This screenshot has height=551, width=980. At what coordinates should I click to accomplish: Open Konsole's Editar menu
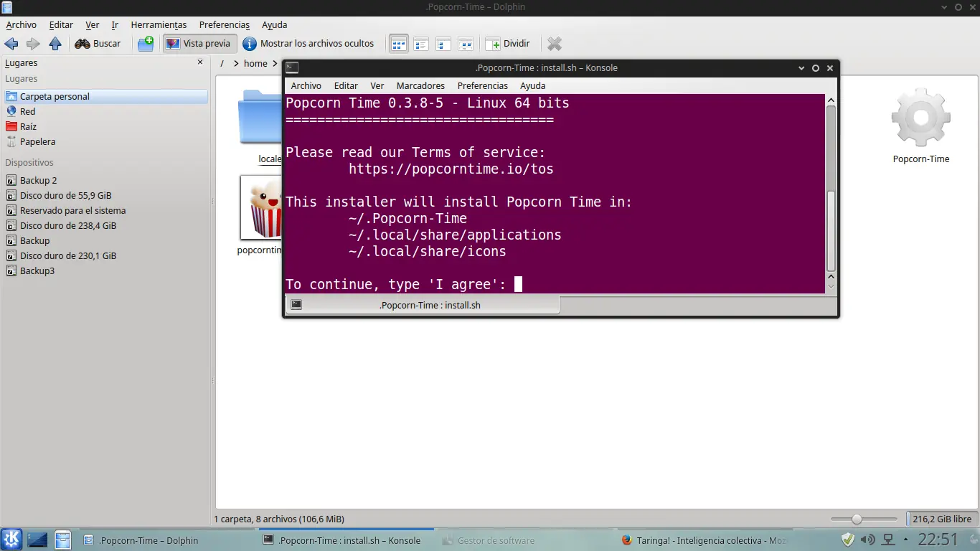tap(346, 85)
